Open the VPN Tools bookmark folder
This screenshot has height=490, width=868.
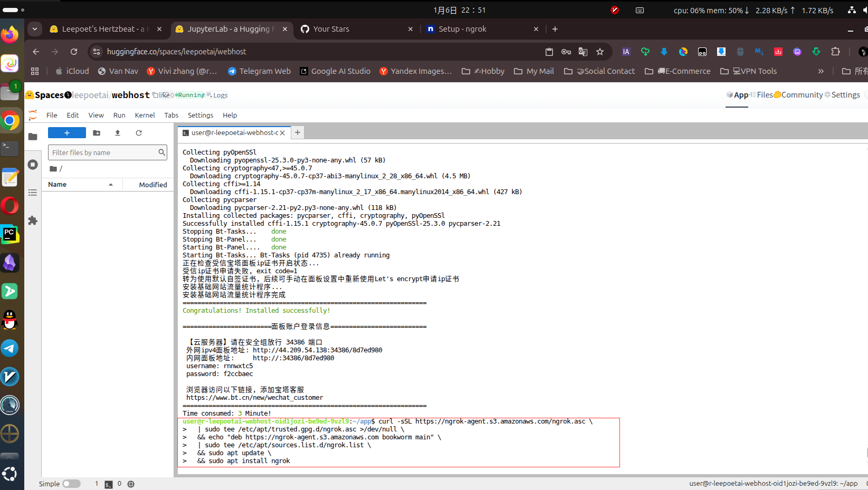tap(749, 71)
